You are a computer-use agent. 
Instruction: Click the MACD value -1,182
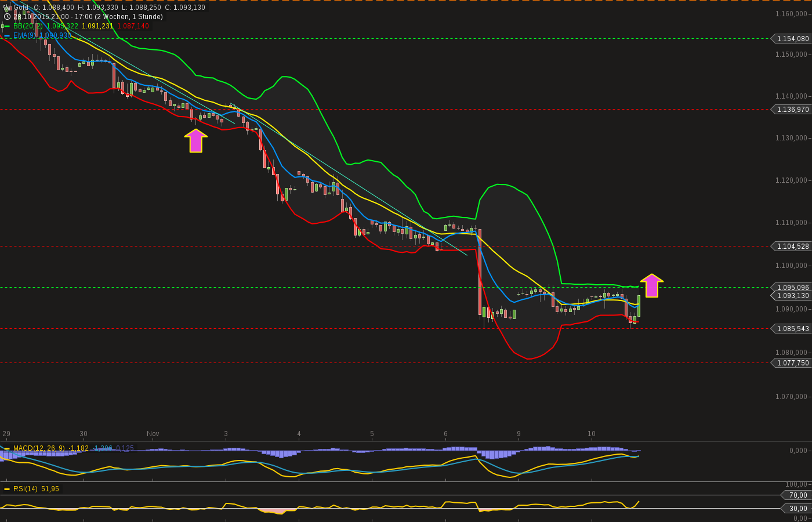[x=78, y=448]
